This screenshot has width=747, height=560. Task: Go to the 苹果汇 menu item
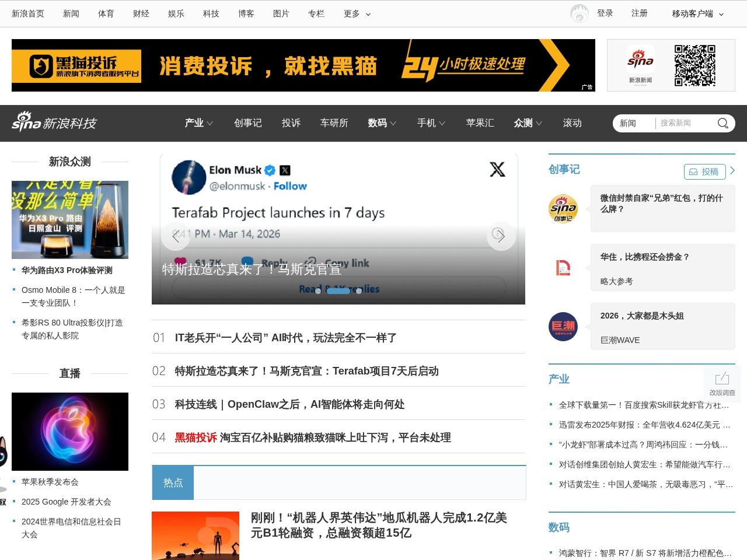480,123
